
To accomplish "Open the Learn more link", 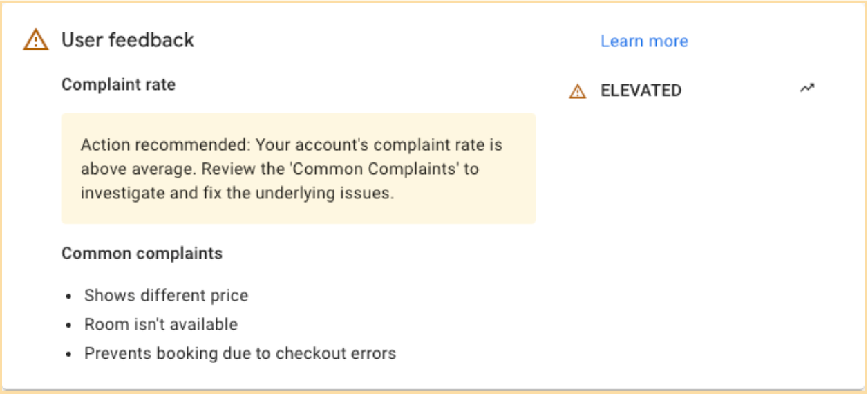I will [x=644, y=41].
